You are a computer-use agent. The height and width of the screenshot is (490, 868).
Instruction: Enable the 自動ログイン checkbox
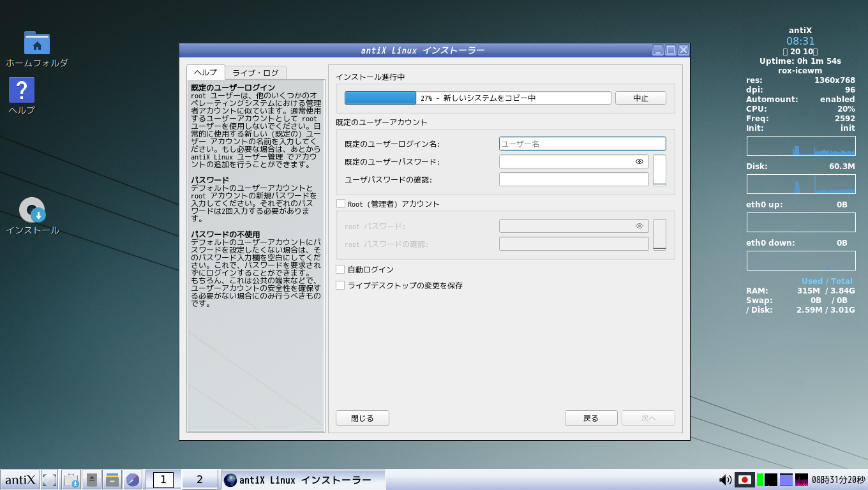click(x=340, y=270)
